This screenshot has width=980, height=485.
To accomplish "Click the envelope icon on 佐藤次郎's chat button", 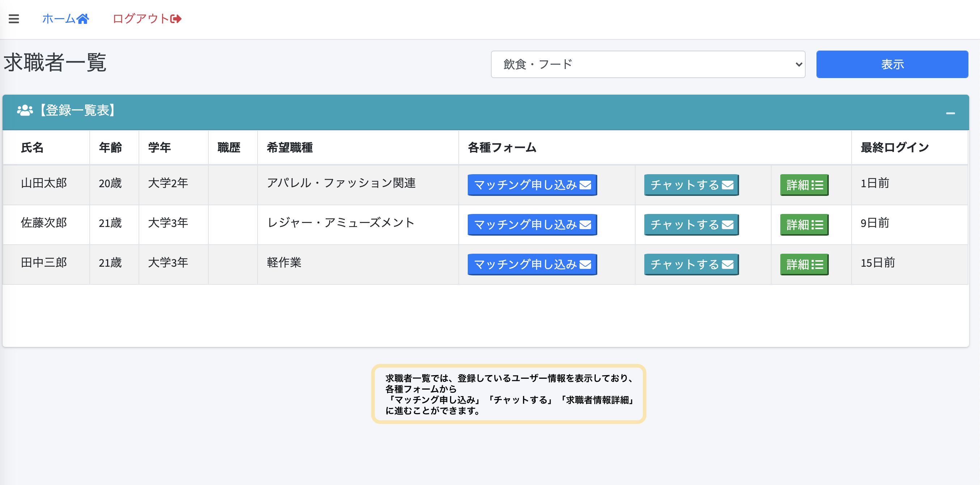I will click(727, 225).
